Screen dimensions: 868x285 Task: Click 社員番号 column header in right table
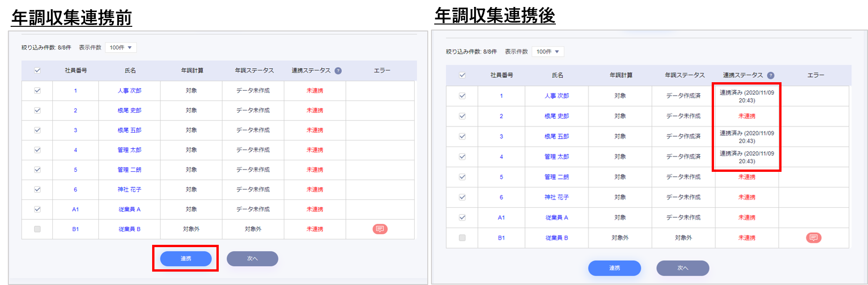click(501, 75)
